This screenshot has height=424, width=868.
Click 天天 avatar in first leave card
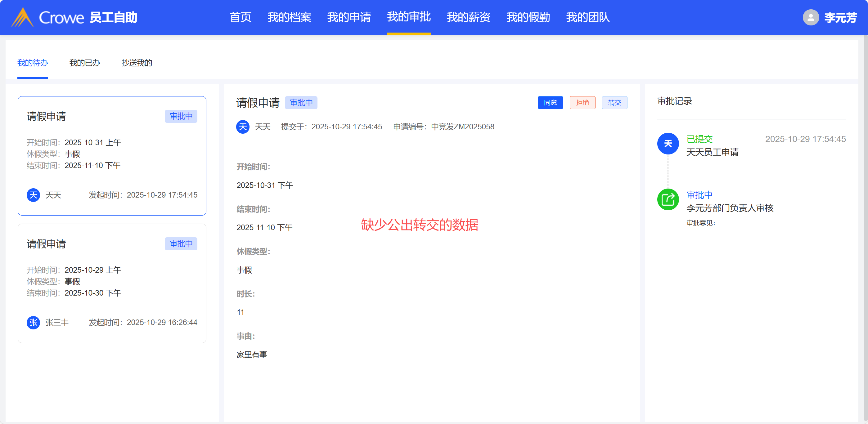pyautogui.click(x=33, y=195)
